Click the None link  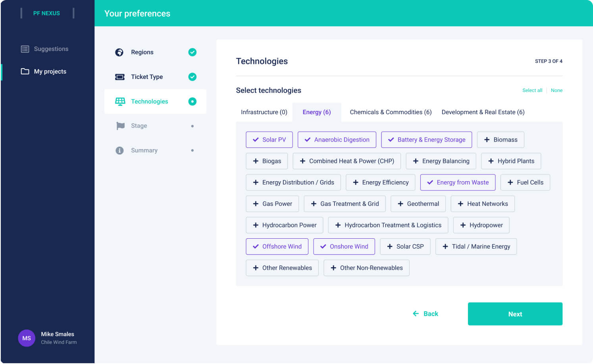556,90
